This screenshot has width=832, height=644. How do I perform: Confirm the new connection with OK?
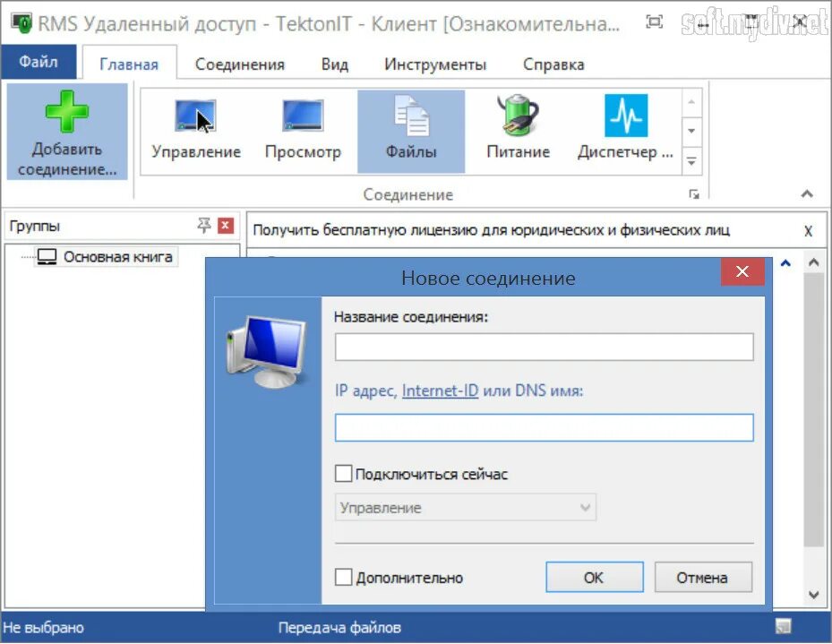click(x=595, y=577)
